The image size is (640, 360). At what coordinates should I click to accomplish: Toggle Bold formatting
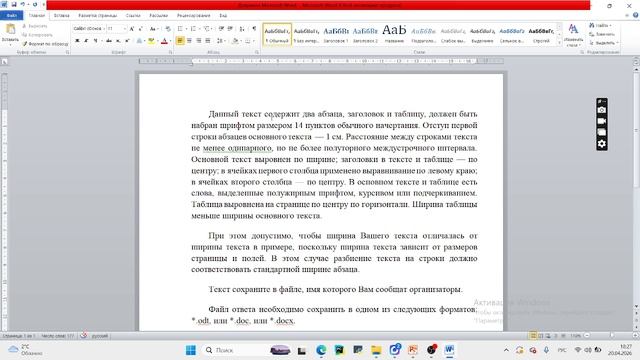pyautogui.click(x=77, y=40)
